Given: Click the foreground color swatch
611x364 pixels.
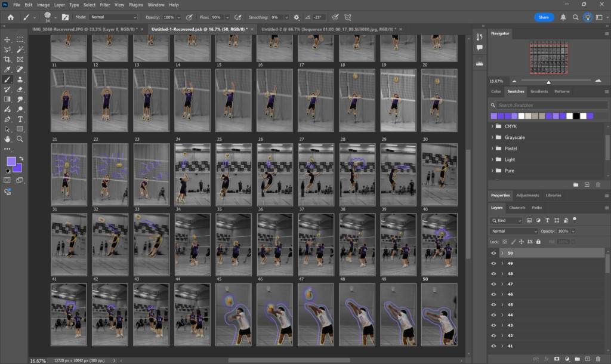Looking at the screenshot, I should click(x=11, y=161).
